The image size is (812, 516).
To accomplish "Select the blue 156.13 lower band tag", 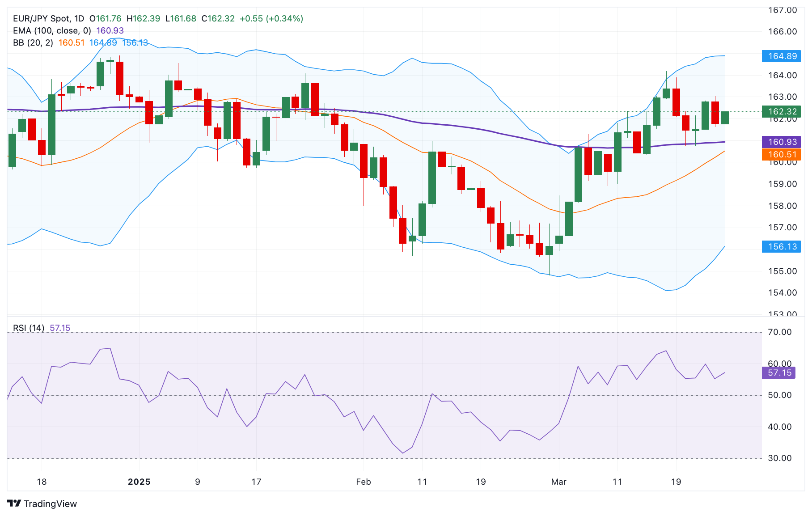I will coord(782,247).
